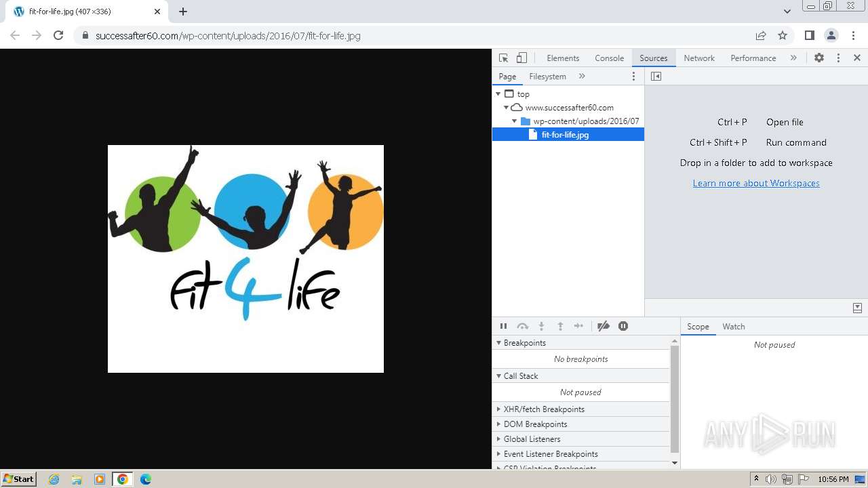Reload the current page
Screen dimensions: 868x488
[x=58, y=35]
